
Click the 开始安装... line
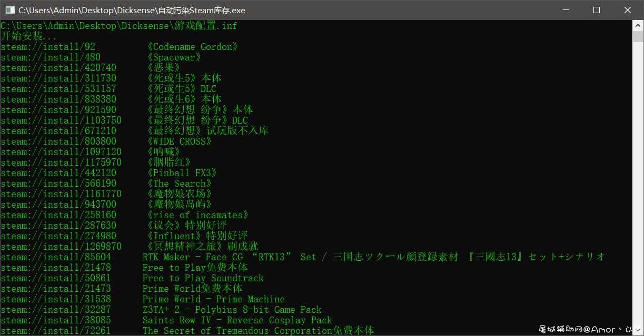pos(29,36)
